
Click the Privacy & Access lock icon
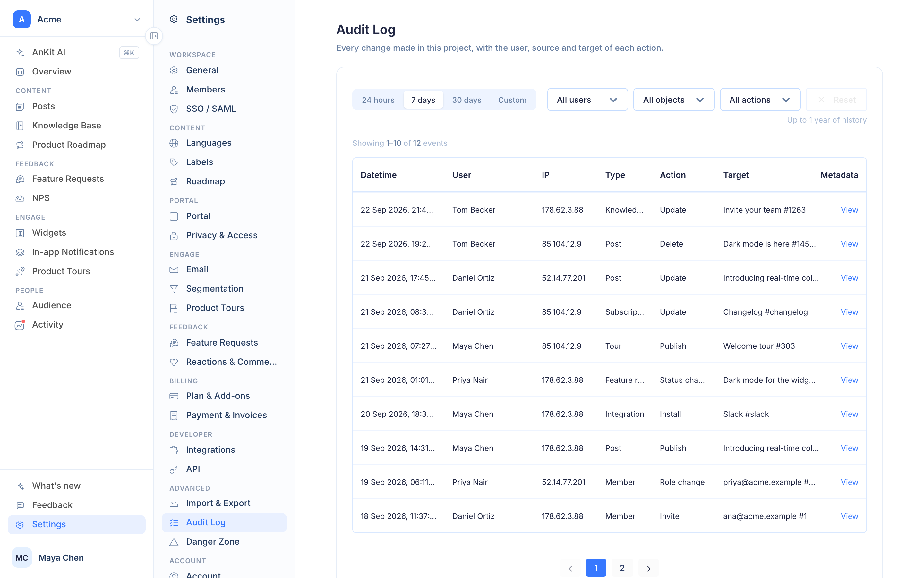pyautogui.click(x=174, y=235)
